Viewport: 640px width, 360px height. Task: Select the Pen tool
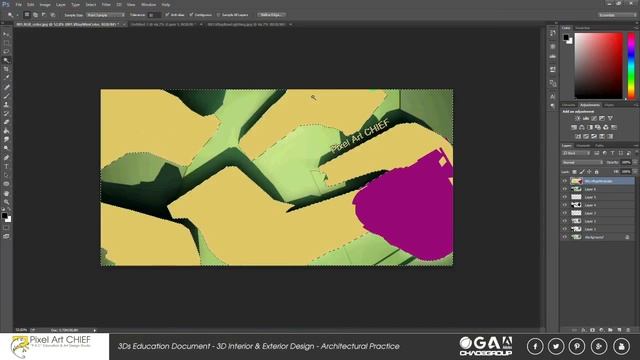click(6, 158)
